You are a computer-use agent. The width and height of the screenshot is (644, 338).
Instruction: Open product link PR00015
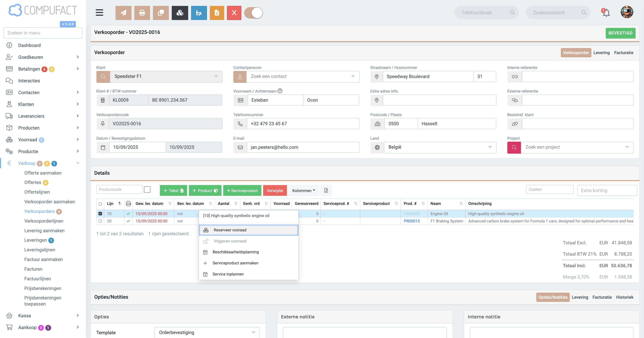click(x=411, y=221)
